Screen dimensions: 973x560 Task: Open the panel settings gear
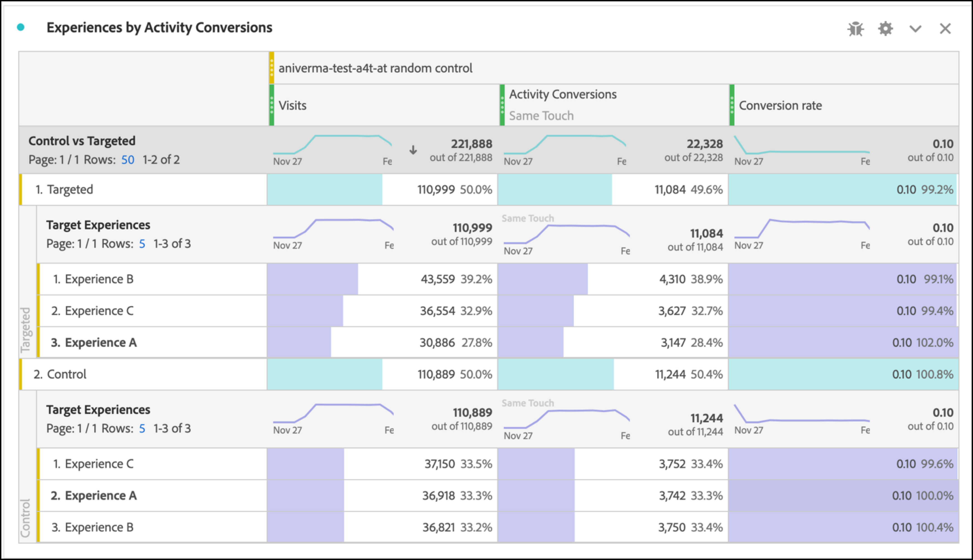click(885, 29)
